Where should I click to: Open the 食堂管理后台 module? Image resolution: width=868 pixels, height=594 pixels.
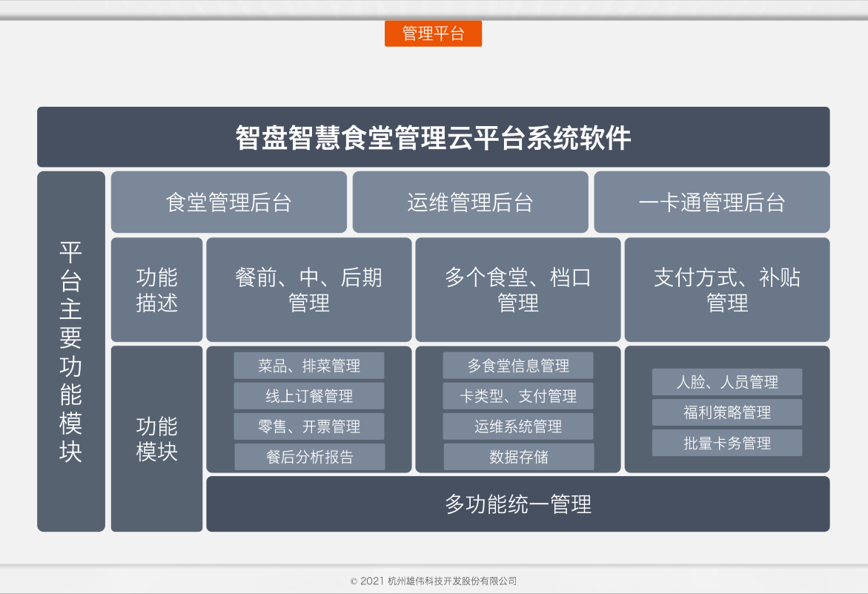tap(228, 202)
